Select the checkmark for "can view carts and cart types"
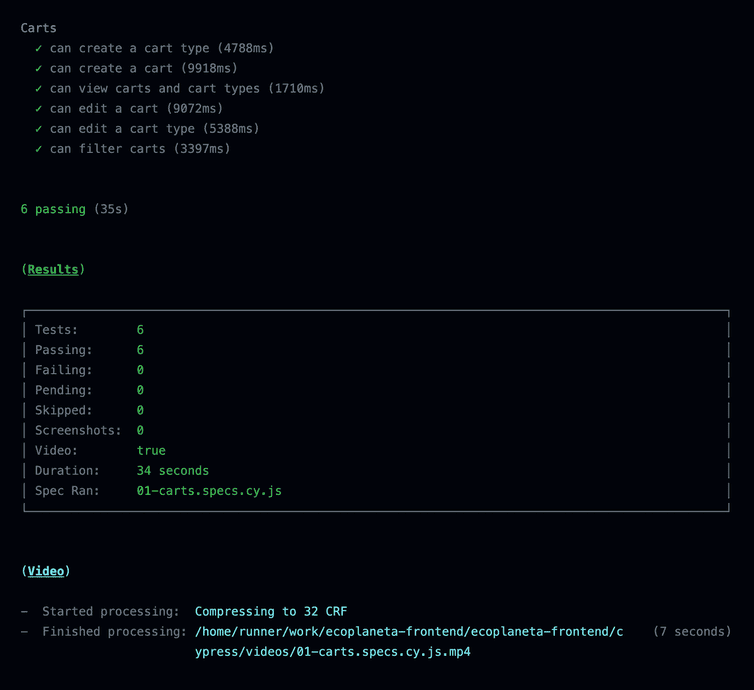Image resolution: width=754 pixels, height=690 pixels. [x=38, y=88]
